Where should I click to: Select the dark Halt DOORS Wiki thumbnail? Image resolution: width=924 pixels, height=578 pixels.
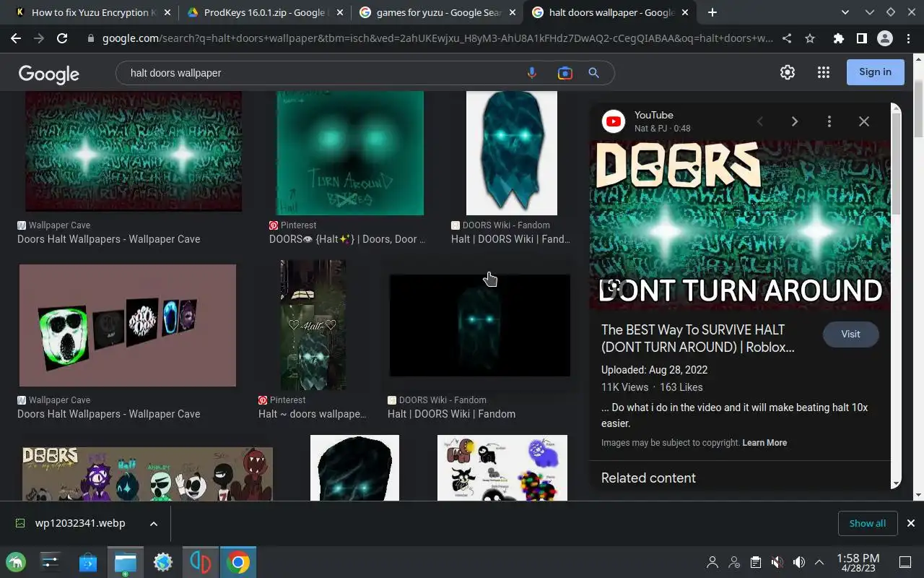pyautogui.click(x=480, y=325)
